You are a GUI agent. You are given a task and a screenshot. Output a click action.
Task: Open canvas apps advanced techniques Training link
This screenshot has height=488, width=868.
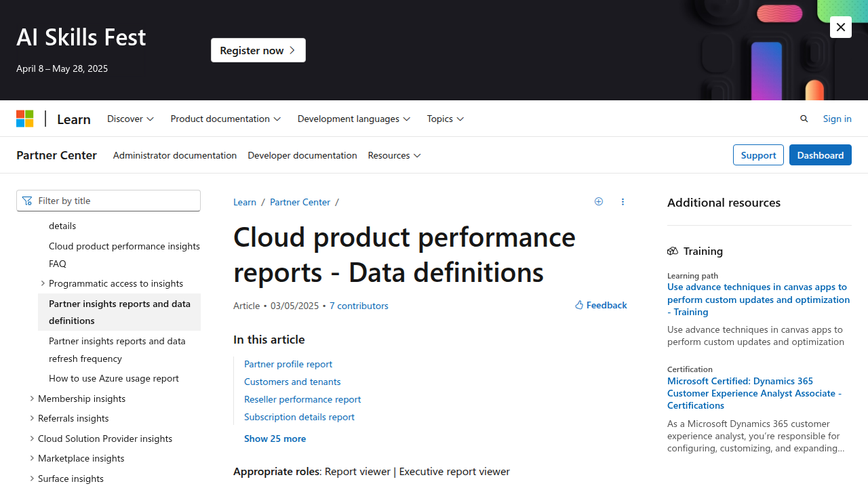coord(758,299)
